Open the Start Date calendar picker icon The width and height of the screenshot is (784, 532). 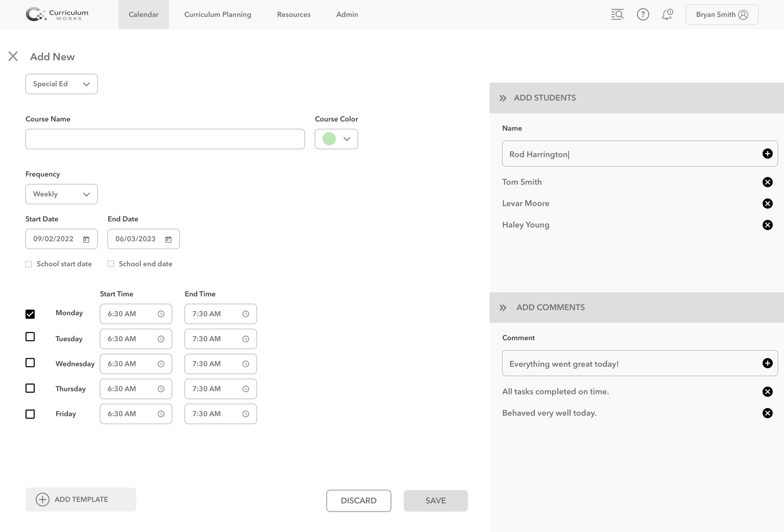[86, 239]
